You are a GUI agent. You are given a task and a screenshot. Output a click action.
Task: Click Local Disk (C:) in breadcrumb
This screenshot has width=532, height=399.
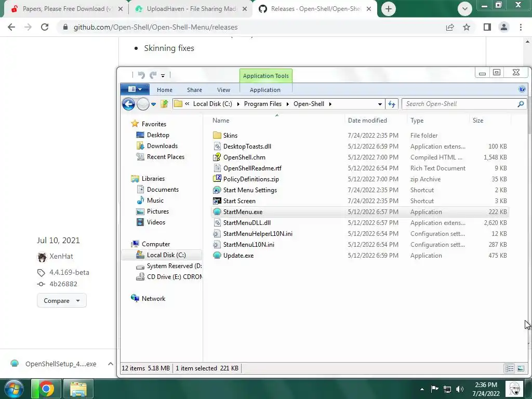(212, 104)
